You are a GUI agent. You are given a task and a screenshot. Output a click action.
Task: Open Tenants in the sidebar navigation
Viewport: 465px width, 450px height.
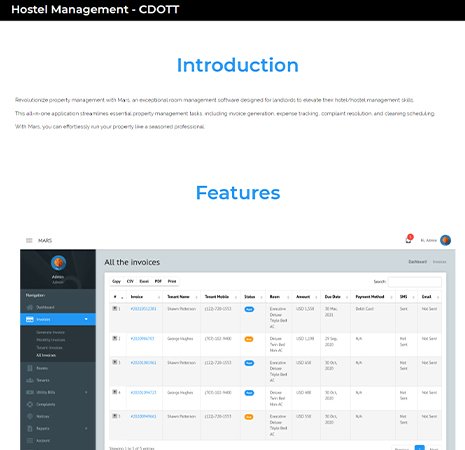[58, 380]
